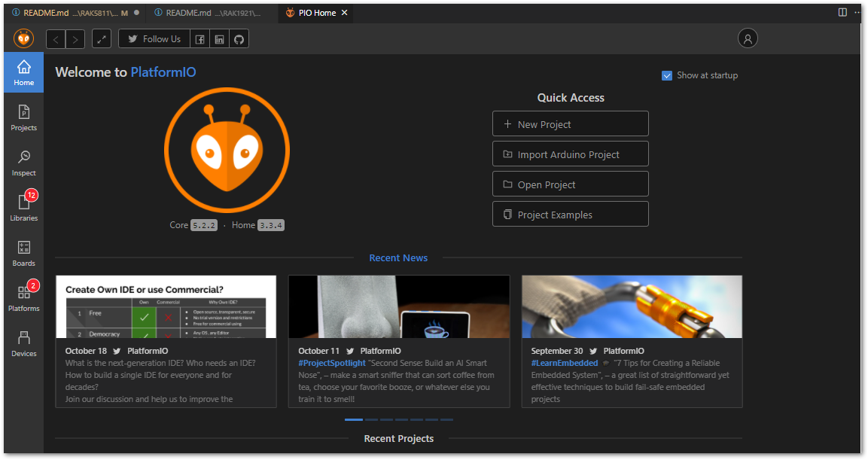Open the Inspect sidebar section
The image size is (868, 460).
24,163
